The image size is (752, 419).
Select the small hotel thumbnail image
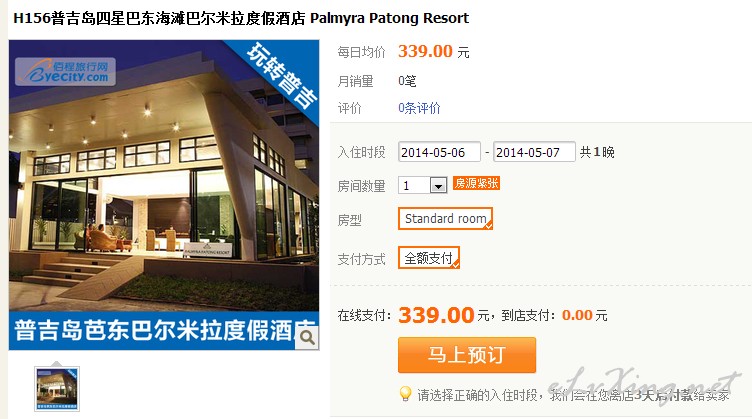(57, 389)
